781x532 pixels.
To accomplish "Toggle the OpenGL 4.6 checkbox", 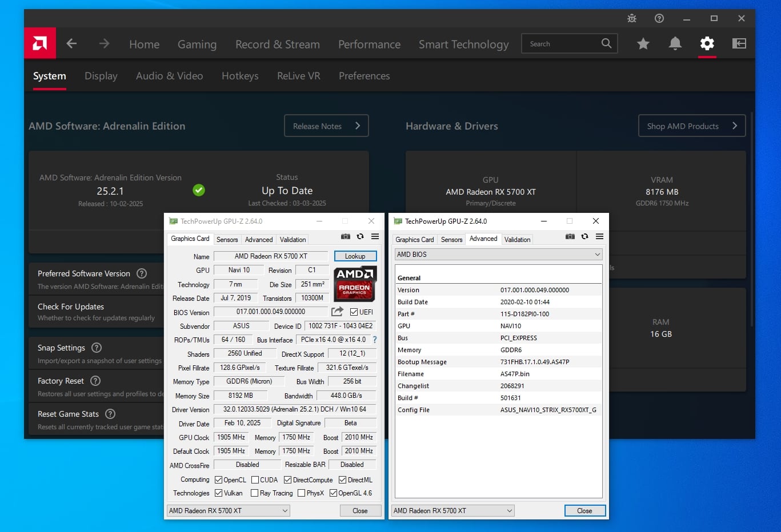I will click(x=333, y=493).
